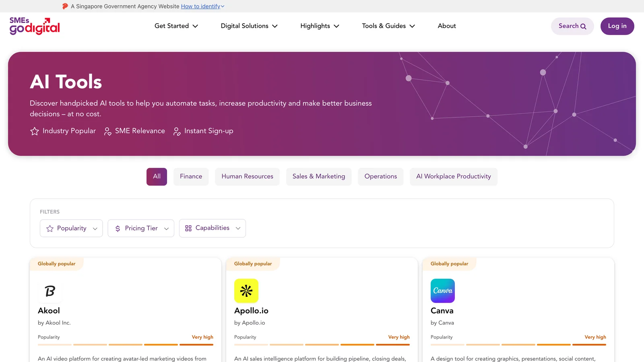Select the Operations category tab
Viewport: 644px width, 362px height.
pos(381,177)
